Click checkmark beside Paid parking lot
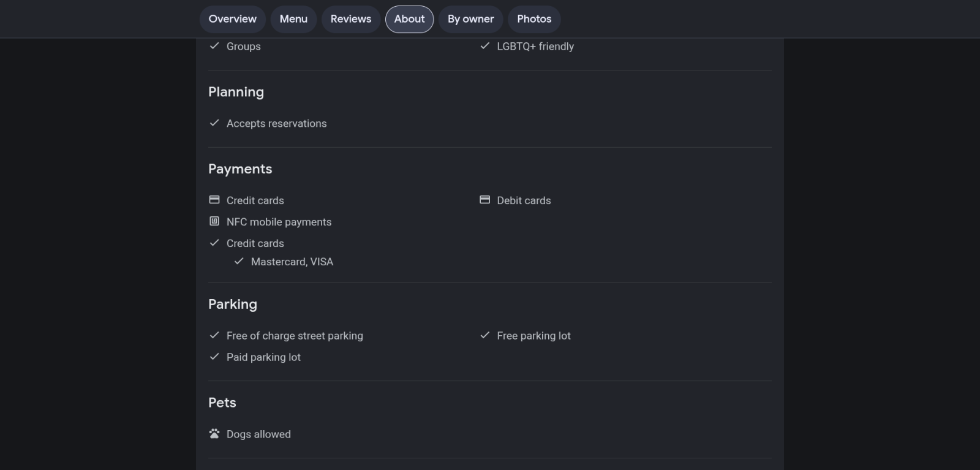The height and width of the screenshot is (470, 980). point(214,357)
